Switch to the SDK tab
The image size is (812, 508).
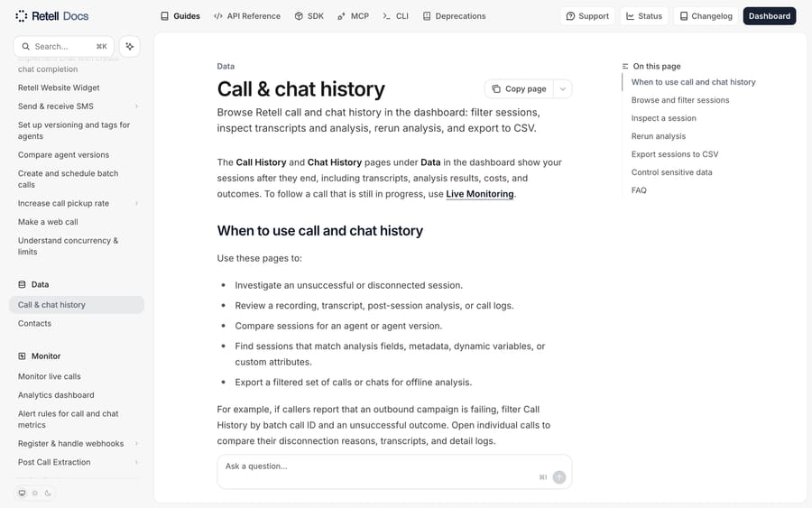(309, 16)
